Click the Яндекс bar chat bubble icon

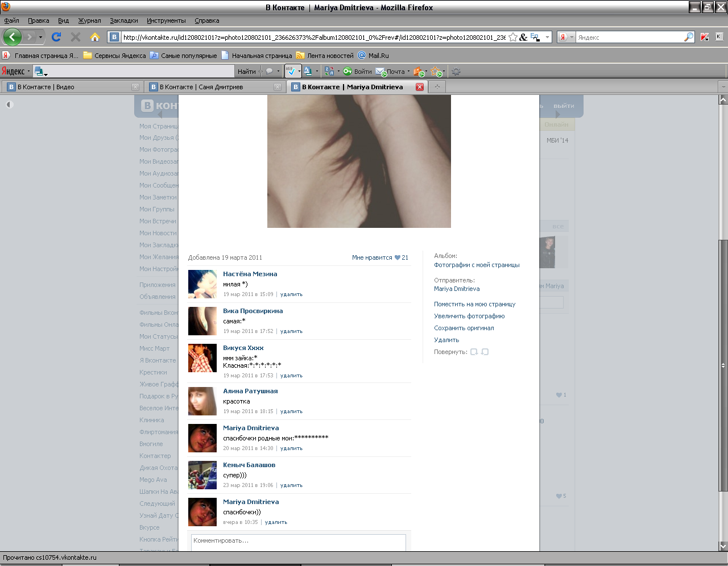[270, 72]
